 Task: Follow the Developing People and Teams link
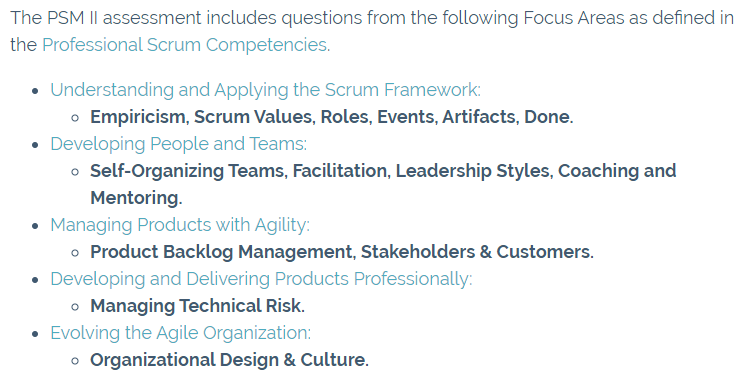tap(179, 144)
